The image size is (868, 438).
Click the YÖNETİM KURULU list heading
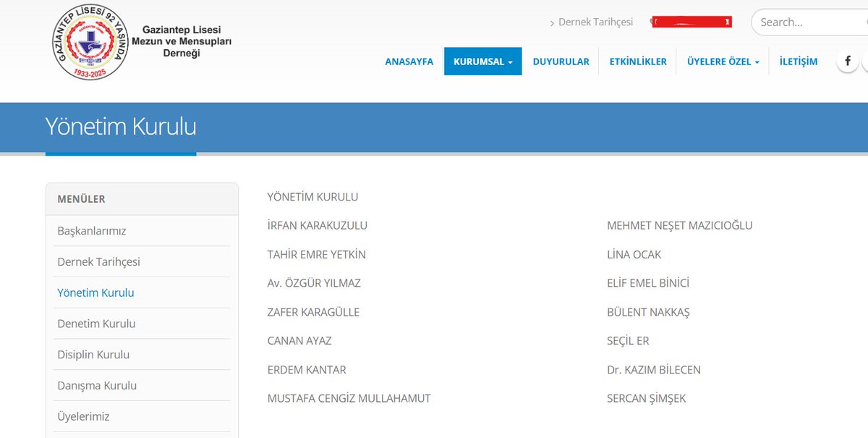[312, 196]
